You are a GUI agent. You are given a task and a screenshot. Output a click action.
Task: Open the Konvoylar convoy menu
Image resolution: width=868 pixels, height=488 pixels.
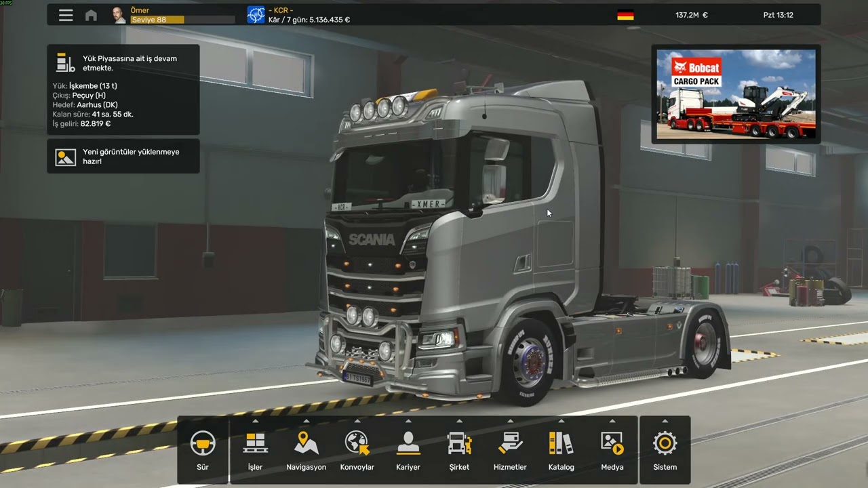click(357, 450)
